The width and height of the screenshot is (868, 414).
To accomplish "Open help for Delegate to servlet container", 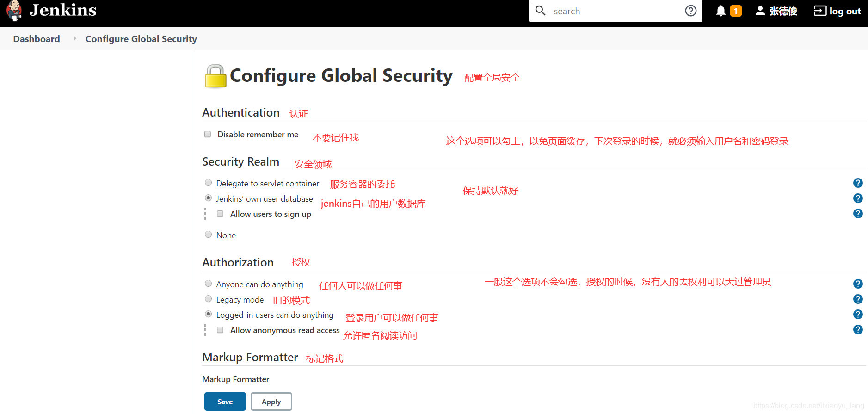I will click(x=858, y=183).
